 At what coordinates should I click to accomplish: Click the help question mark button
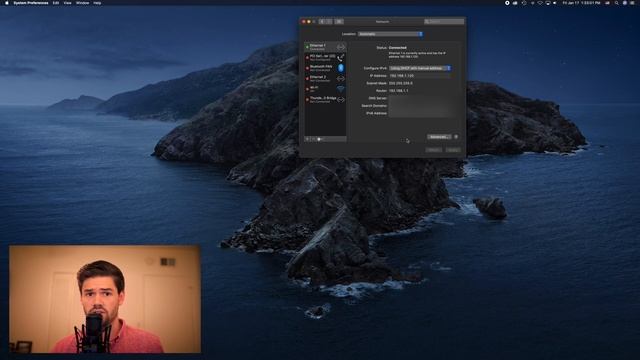456,137
